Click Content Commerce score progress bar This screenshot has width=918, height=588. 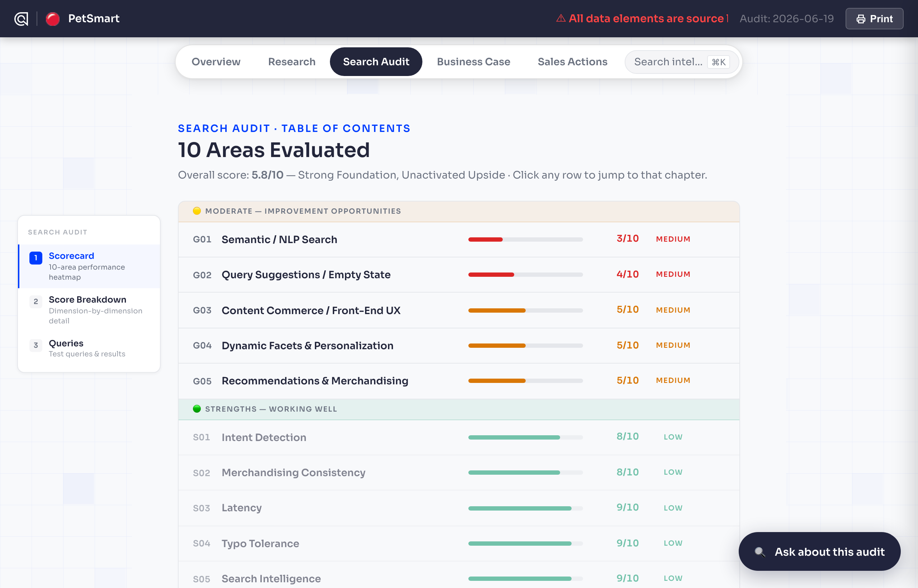[x=525, y=310]
